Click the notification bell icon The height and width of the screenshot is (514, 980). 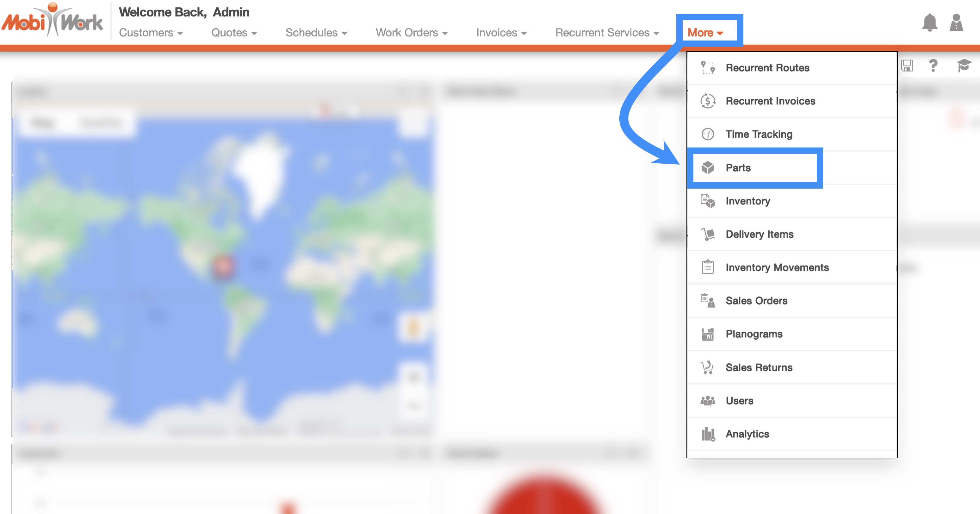(929, 23)
